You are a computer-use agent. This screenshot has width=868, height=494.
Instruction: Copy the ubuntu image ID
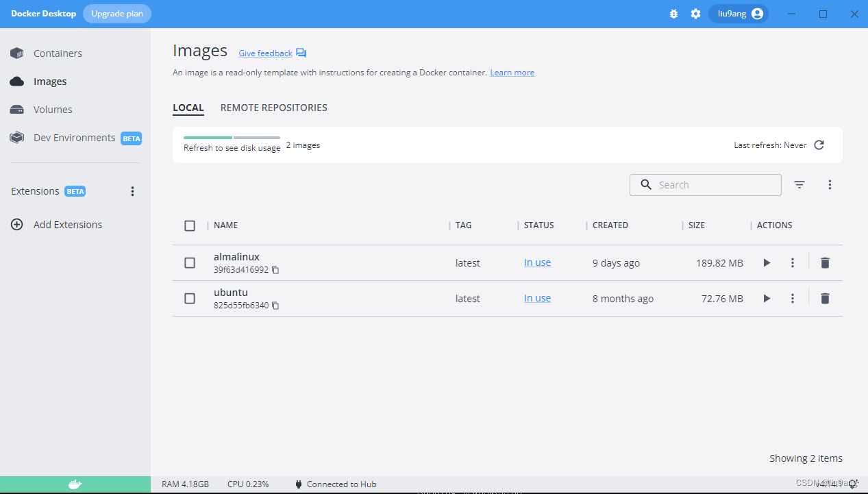click(275, 306)
